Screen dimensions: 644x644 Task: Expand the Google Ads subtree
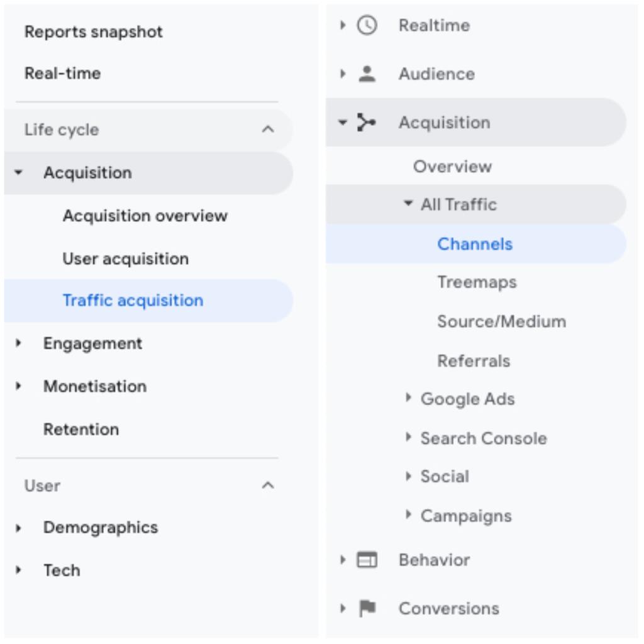coord(408,397)
